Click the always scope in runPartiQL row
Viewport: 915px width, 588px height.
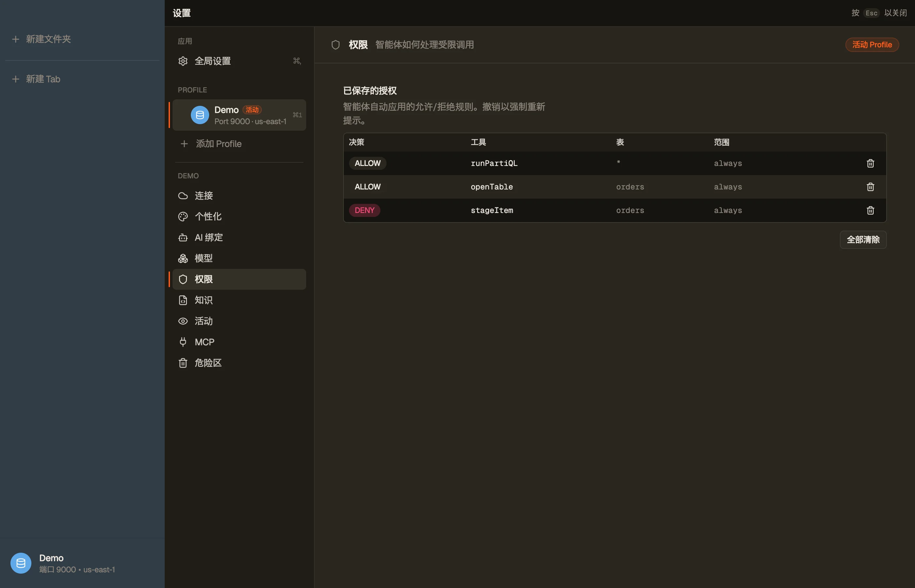click(x=728, y=163)
